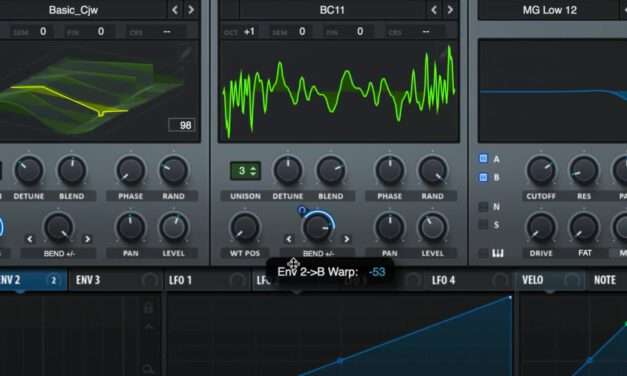The image size is (627, 376).
Task: Click the Basic_Cjw BLEND knob
Action: pyautogui.click(x=72, y=170)
